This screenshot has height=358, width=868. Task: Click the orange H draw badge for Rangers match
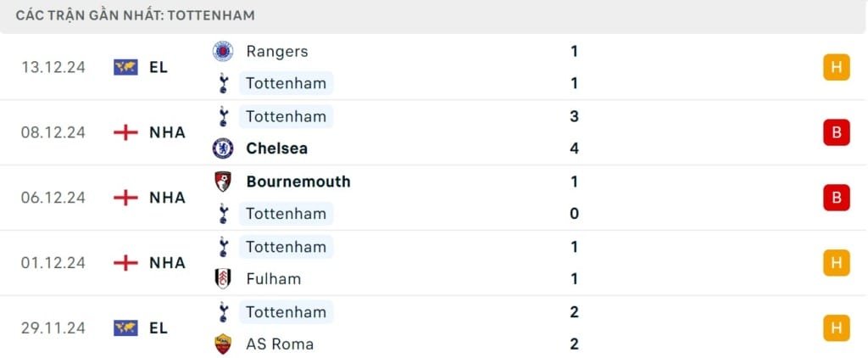point(836,67)
